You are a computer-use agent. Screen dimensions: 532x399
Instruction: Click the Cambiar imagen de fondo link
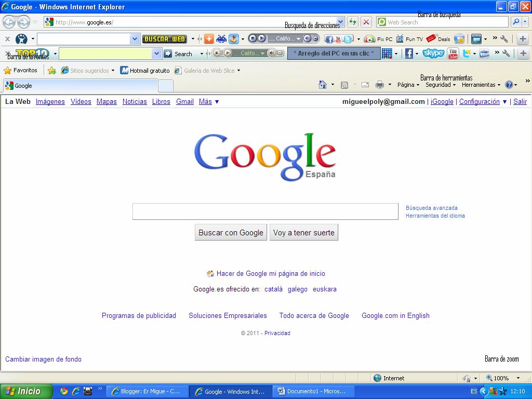point(44,359)
